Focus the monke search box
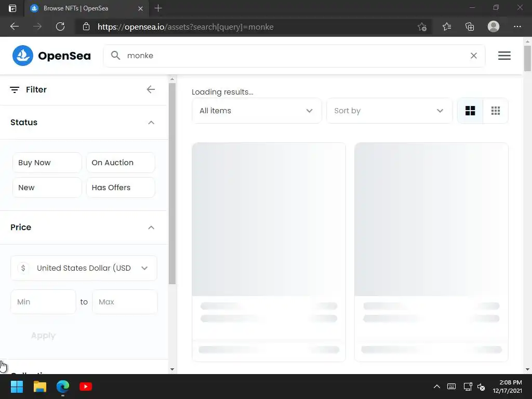The width and height of the screenshot is (532, 399). 294,56
